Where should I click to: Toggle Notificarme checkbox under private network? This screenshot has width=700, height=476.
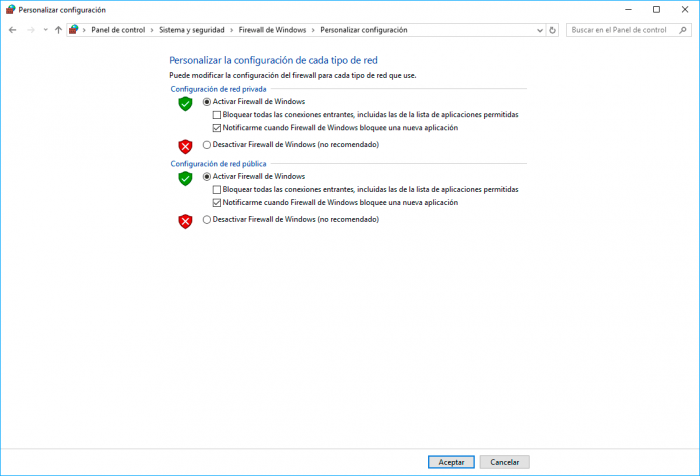point(335,128)
